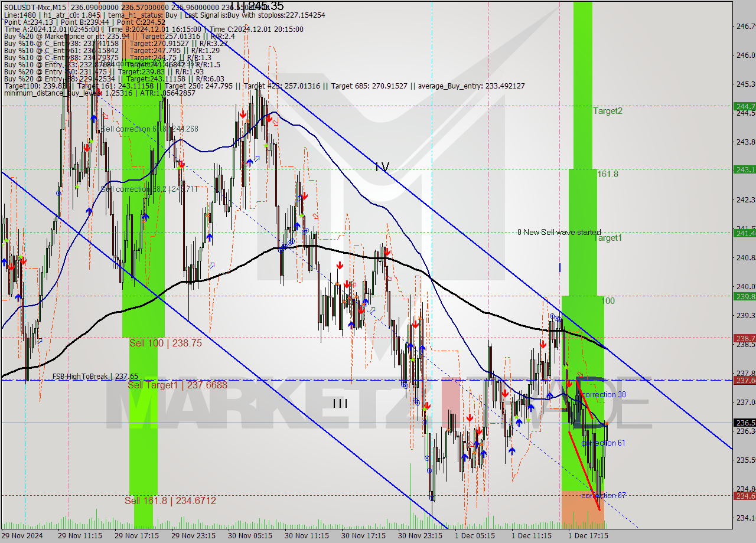
Task: Click the 'Sell correction 61.8 | 244.268' label
Action: [x=149, y=129]
